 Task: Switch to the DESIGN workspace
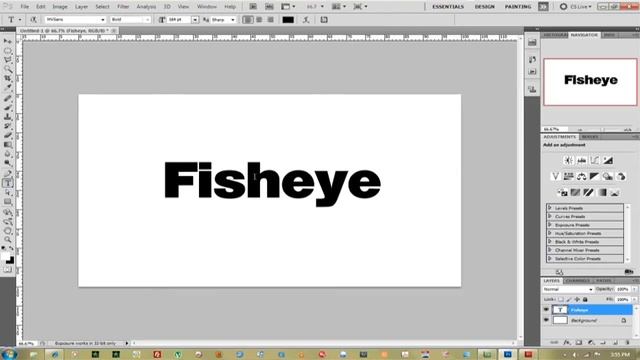coord(484,7)
